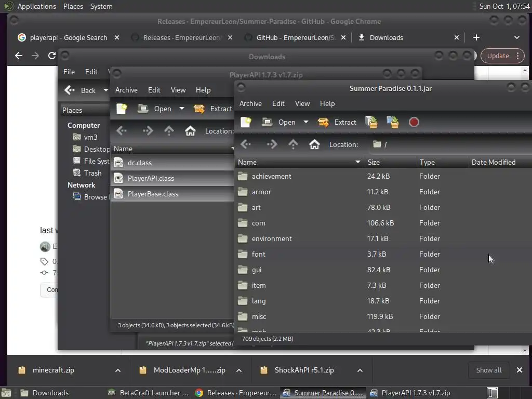Click New Archive icon in PlayerAPI zip window
Viewport: 532px width, 399px height.
pyautogui.click(x=122, y=109)
